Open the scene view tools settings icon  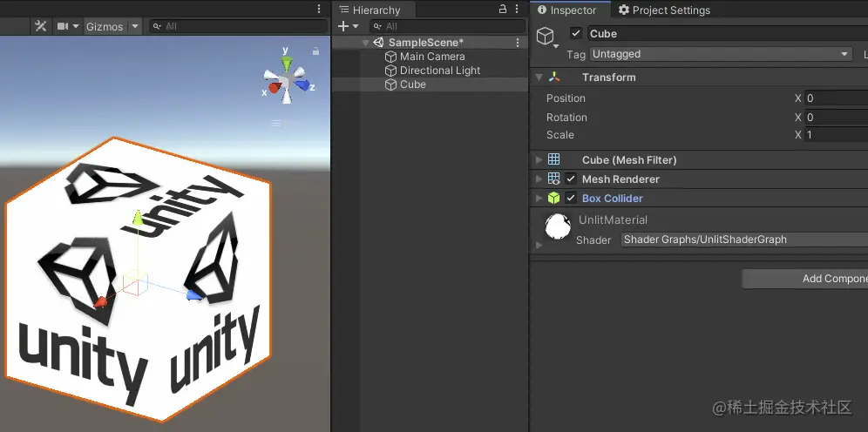coord(40,26)
